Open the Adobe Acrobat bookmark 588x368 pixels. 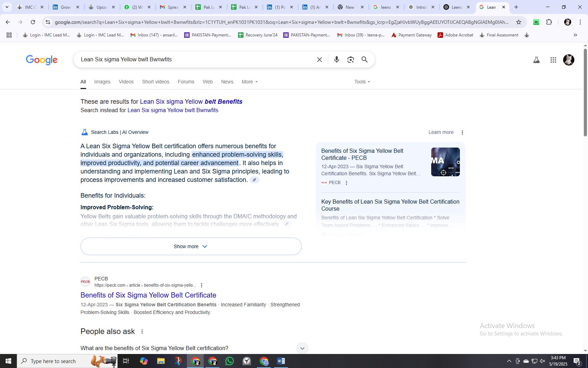(x=455, y=35)
